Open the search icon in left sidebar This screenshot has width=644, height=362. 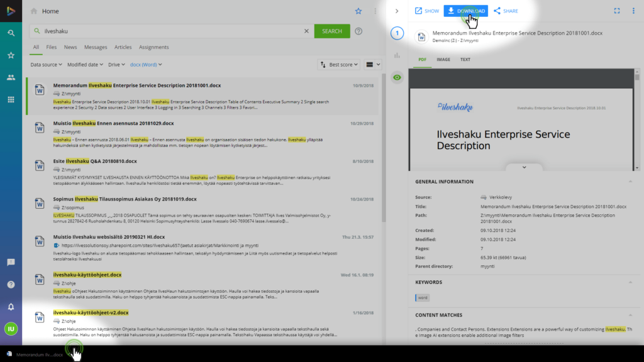click(x=11, y=33)
